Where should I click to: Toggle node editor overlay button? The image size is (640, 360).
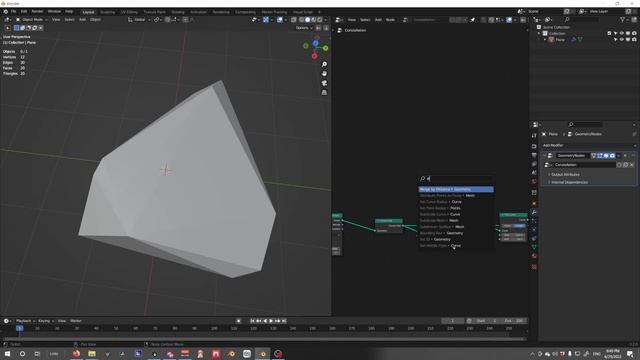[509, 20]
